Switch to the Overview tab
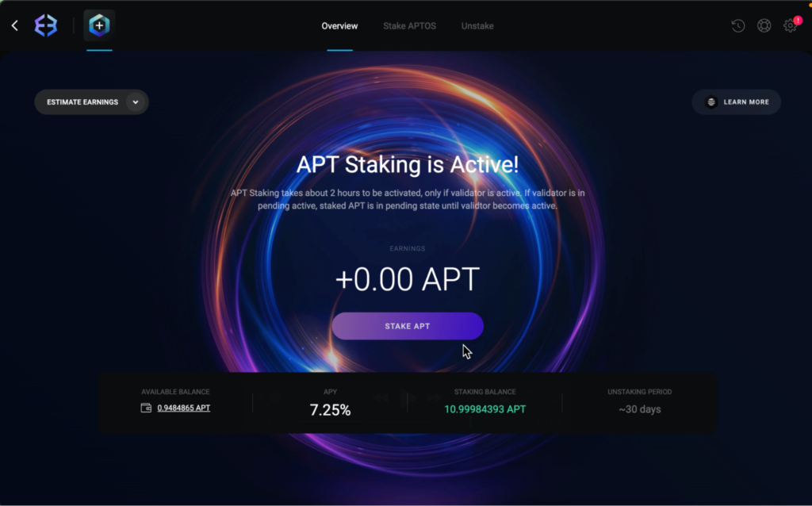812x506 pixels. [339, 26]
